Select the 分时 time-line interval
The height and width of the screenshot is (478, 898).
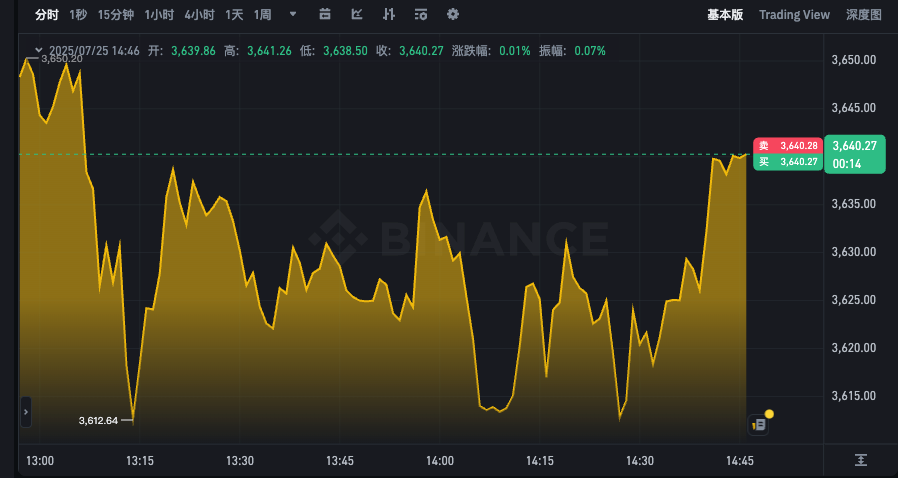pos(46,15)
